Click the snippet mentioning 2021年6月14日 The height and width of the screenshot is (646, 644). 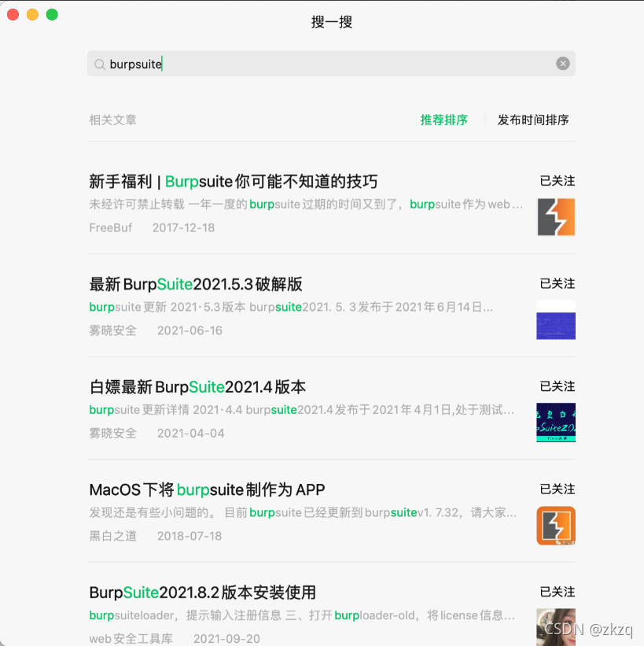pos(291,307)
